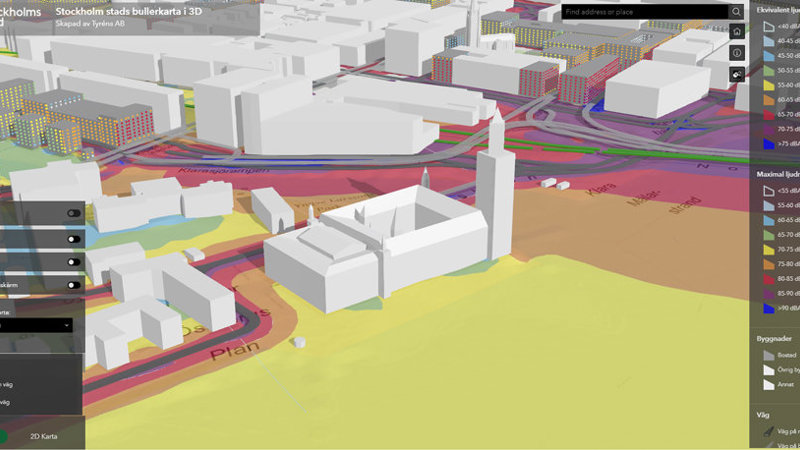Open the information icon panel
This screenshot has height=450, width=800.
pos(737,52)
